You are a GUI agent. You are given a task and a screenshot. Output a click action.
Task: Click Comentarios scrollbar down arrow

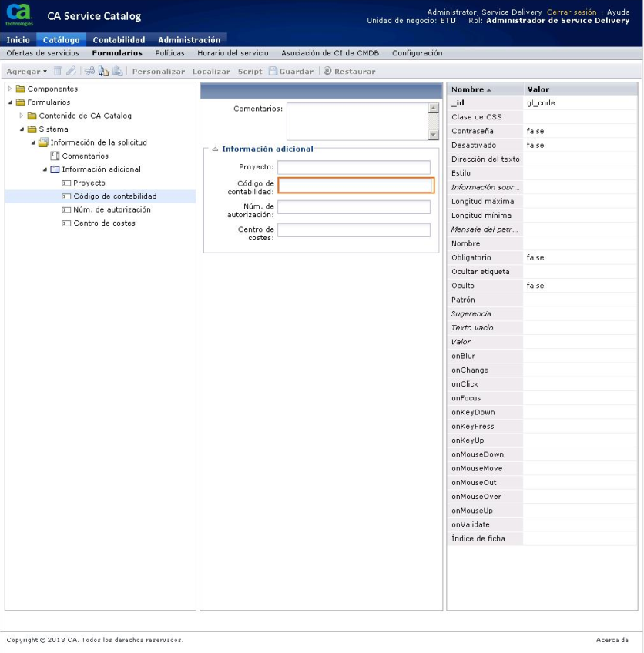coord(434,135)
